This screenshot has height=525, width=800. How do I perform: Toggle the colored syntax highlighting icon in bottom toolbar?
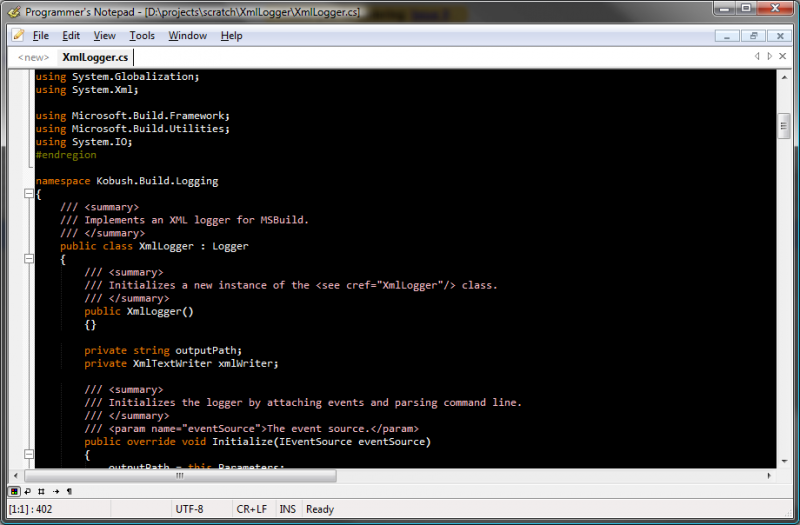point(14,491)
